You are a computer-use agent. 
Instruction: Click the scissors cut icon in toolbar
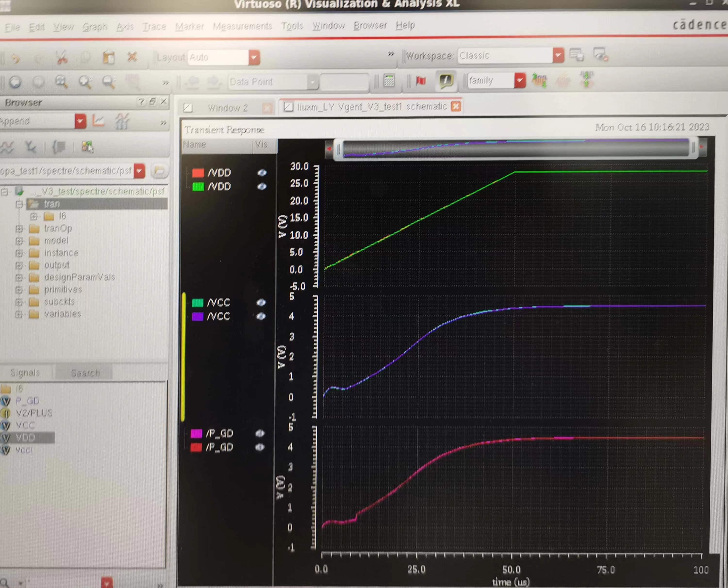[62, 57]
